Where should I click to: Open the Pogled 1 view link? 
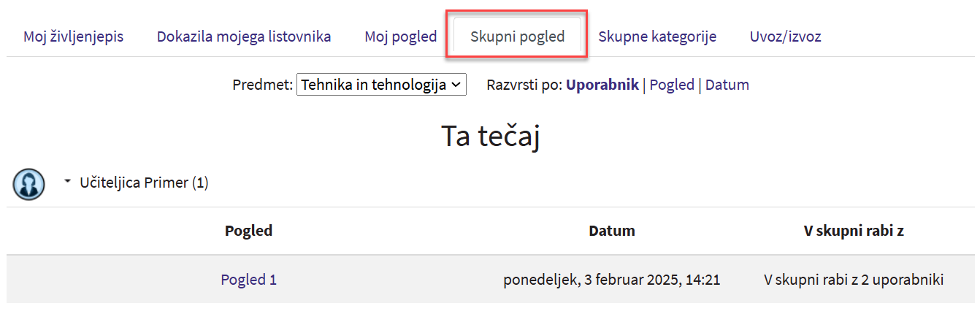pyautogui.click(x=248, y=279)
